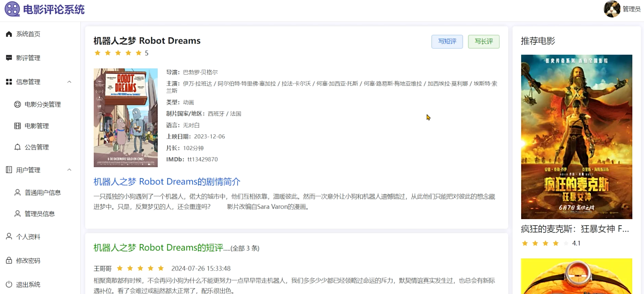Click the document icon beside 用户管理

9,170
